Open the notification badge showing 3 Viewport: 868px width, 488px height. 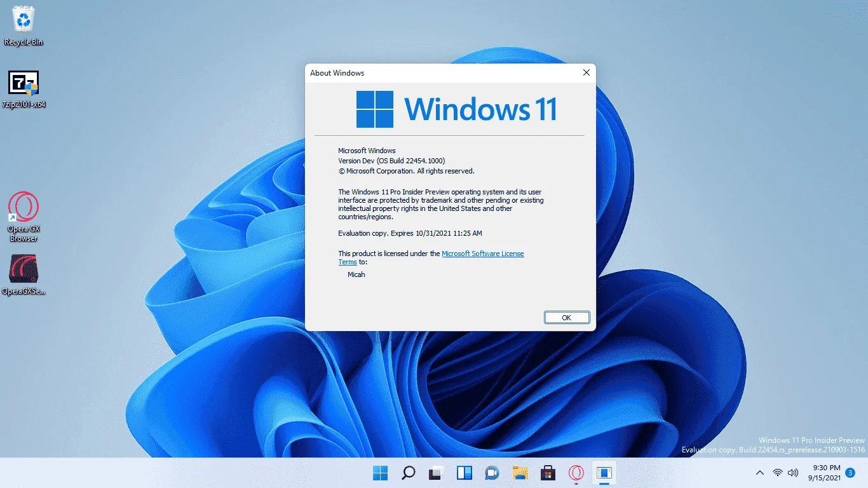[850, 473]
